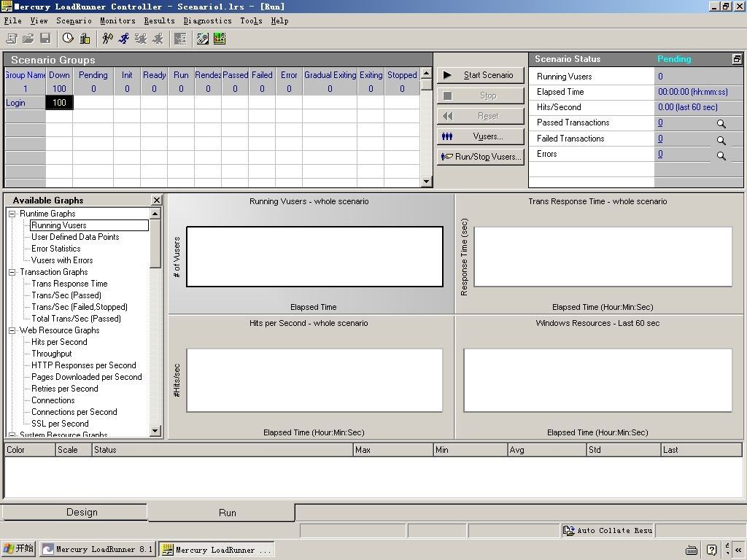This screenshot has height=560, width=747.
Task: Open the Monitors menu
Action: (x=117, y=20)
